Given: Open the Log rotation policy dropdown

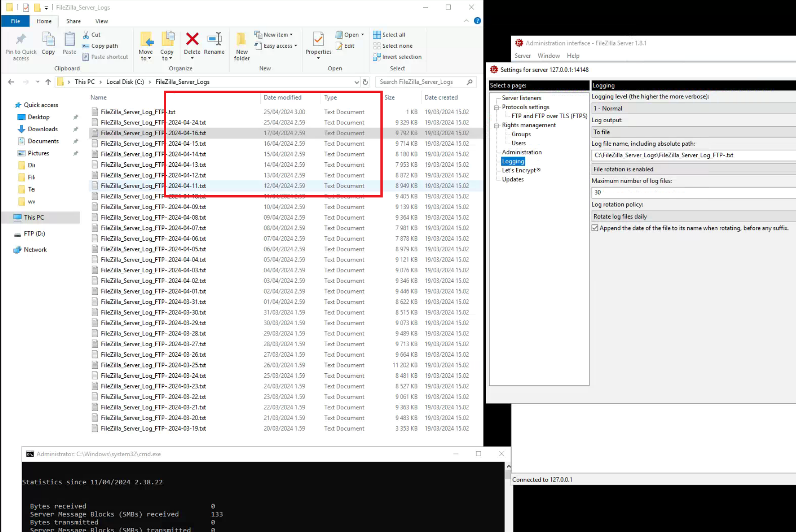Looking at the screenshot, I should tap(694, 216).
